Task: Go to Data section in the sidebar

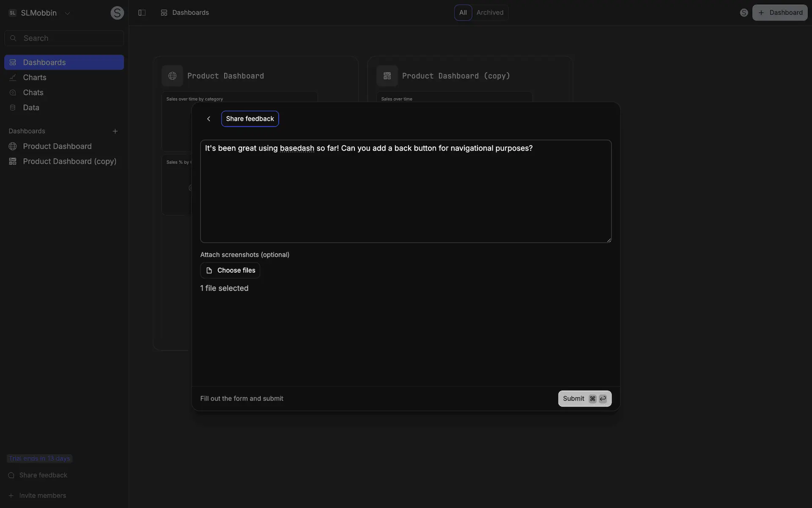Action: coord(31,108)
